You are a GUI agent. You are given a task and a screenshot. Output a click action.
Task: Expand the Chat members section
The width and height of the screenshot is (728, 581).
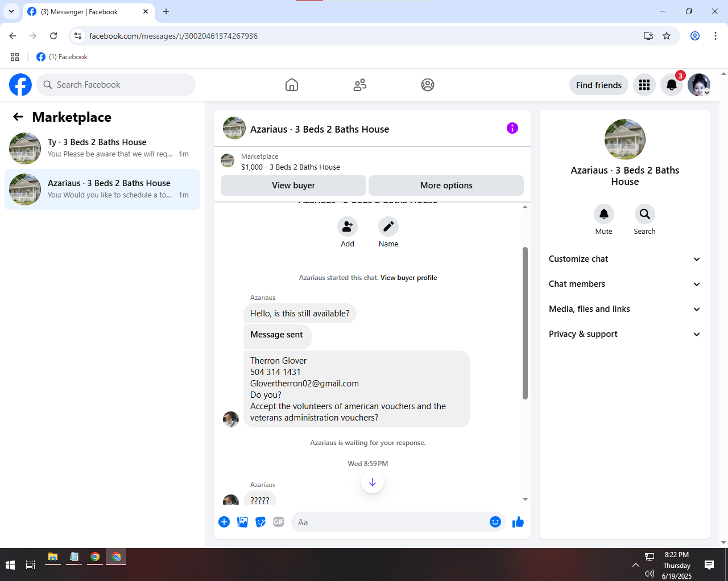[x=625, y=284]
